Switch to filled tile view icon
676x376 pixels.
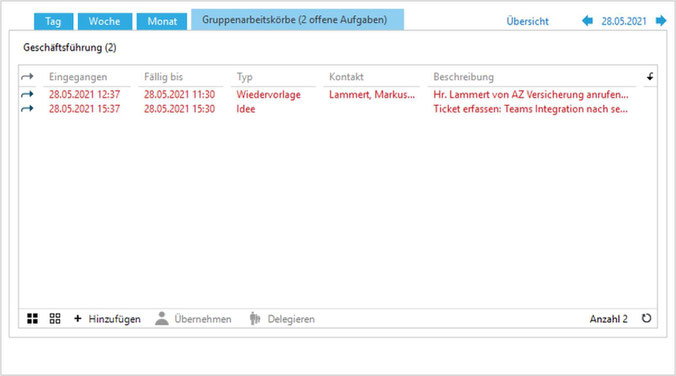[x=32, y=319]
